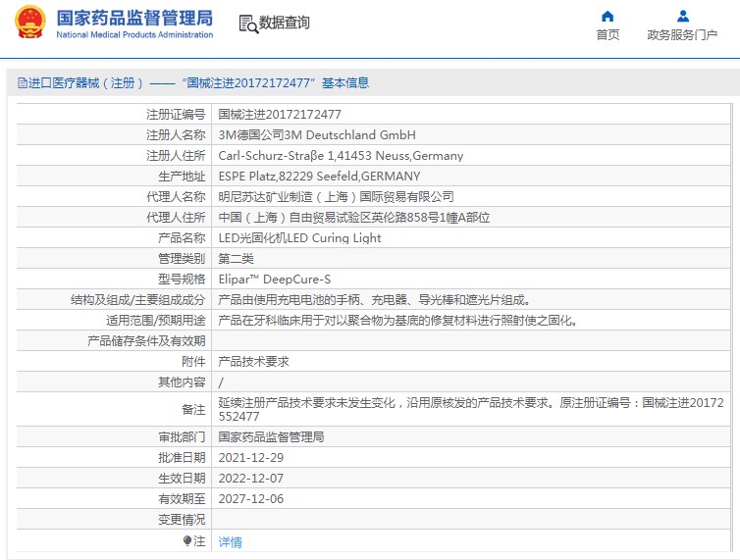Go to 首页 via home icon
The height and width of the screenshot is (560, 740).
pyautogui.click(x=608, y=17)
